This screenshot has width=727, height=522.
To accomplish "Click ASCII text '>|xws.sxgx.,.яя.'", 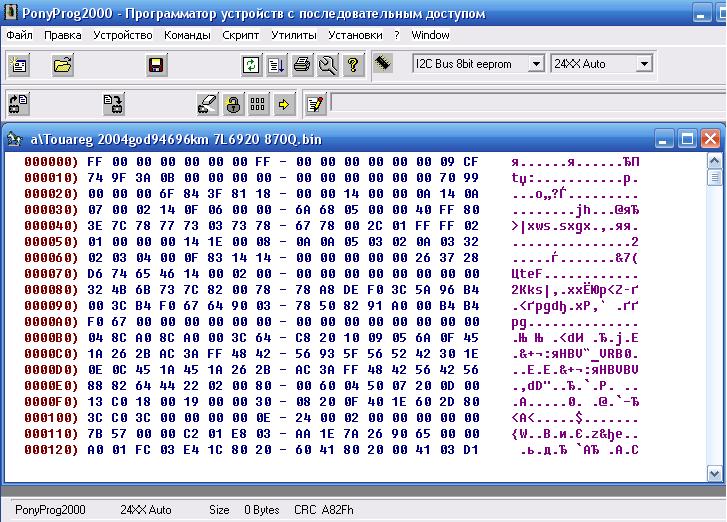I will [575, 226].
